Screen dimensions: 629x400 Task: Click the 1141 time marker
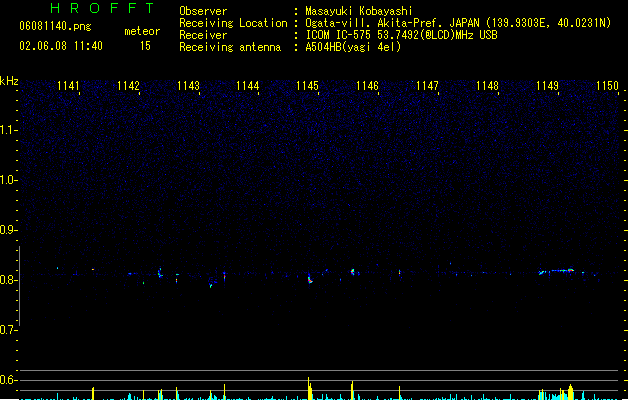click(x=68, y=86)
